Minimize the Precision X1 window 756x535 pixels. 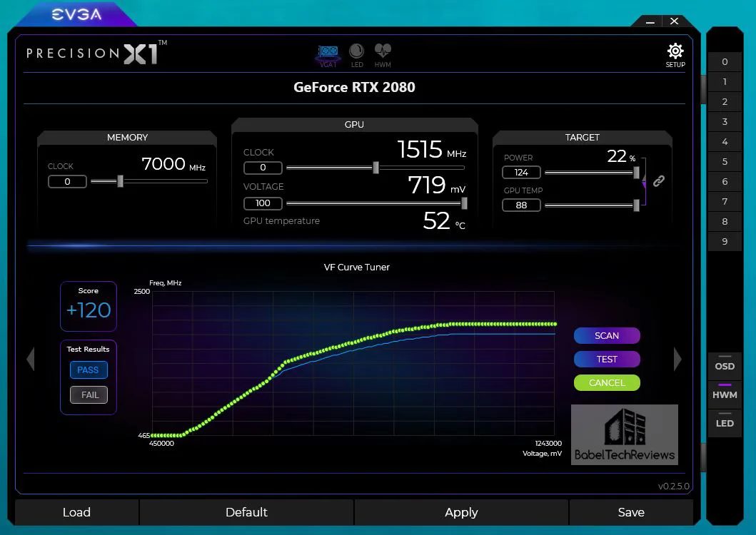650,21
